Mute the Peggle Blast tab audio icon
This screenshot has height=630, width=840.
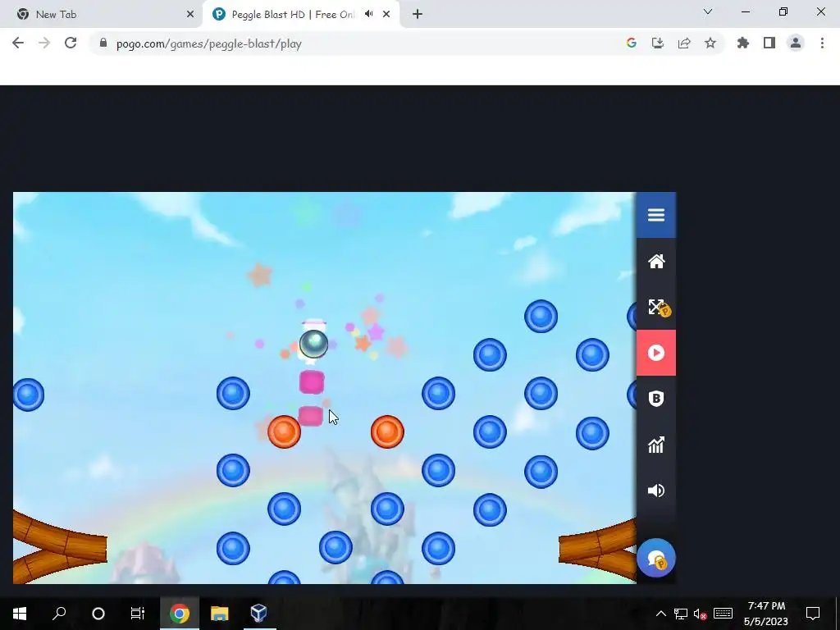pyautogui.click(x=368, y=14)
